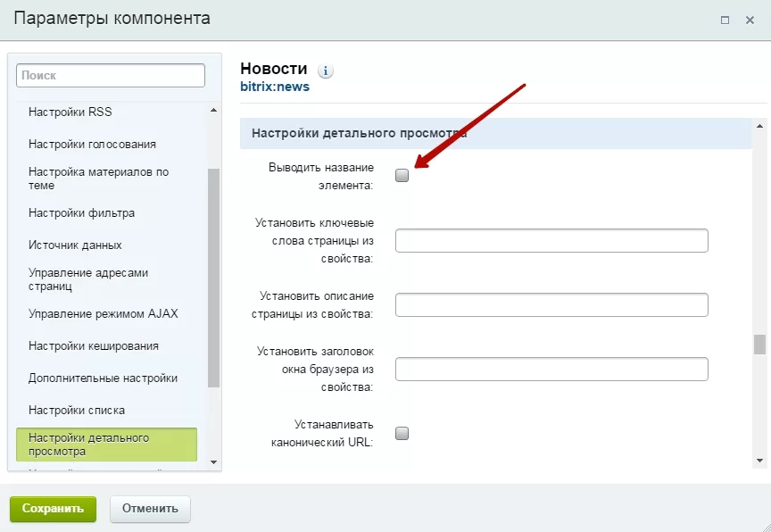Toggle the Устанавливать канонический URL checkbox
Viewport: 771px width, 532px height.
point(402,433)
